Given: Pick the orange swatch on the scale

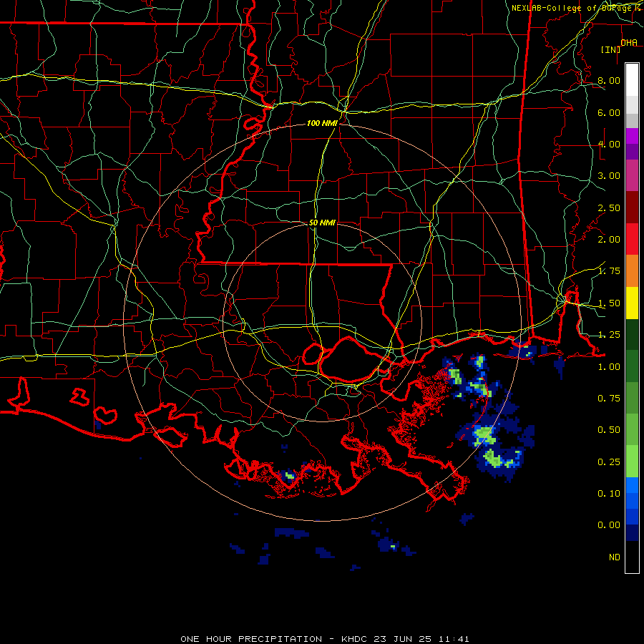Looking at the screenshot, I should (632, 271).
